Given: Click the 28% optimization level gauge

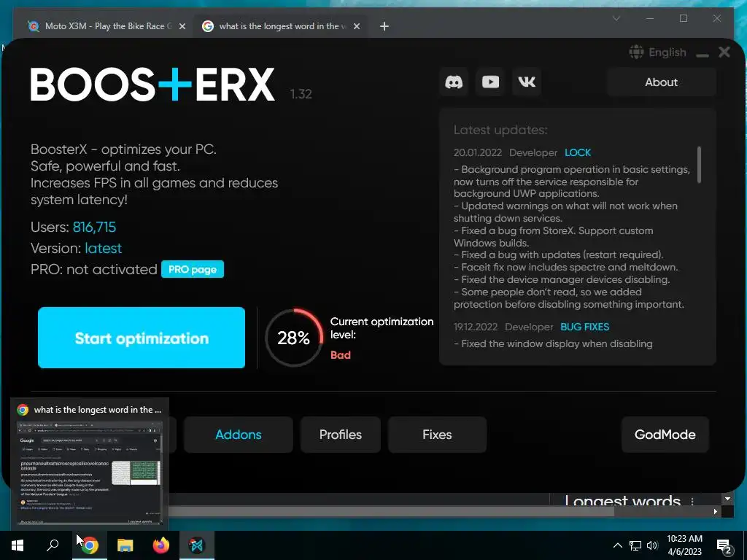Looking at the screenshot, I should 294,338.
